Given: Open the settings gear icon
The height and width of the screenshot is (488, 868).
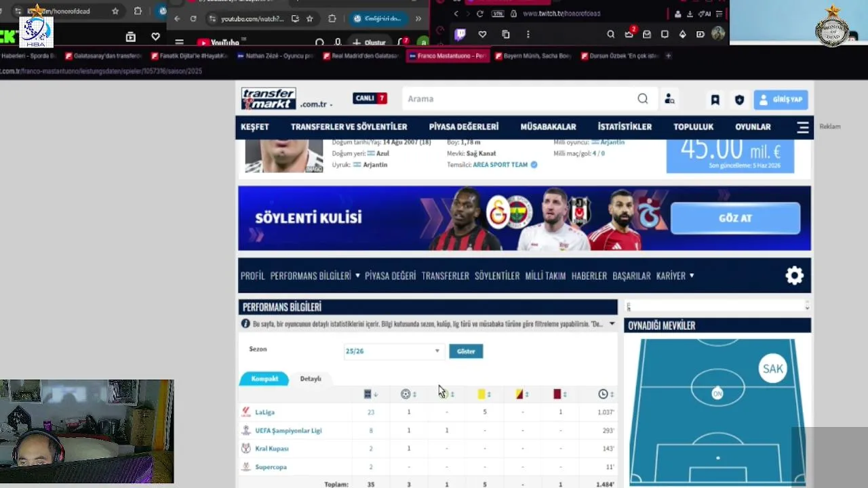Looking at the screenshot, I should 794,275.
